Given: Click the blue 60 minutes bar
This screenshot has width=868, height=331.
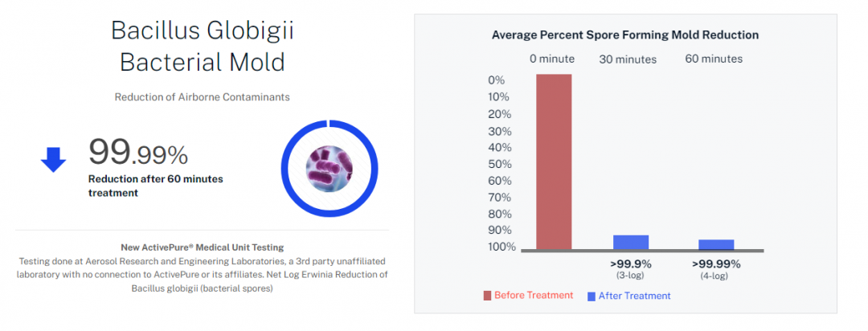Looking at the screenshot, I should (716, 244).
